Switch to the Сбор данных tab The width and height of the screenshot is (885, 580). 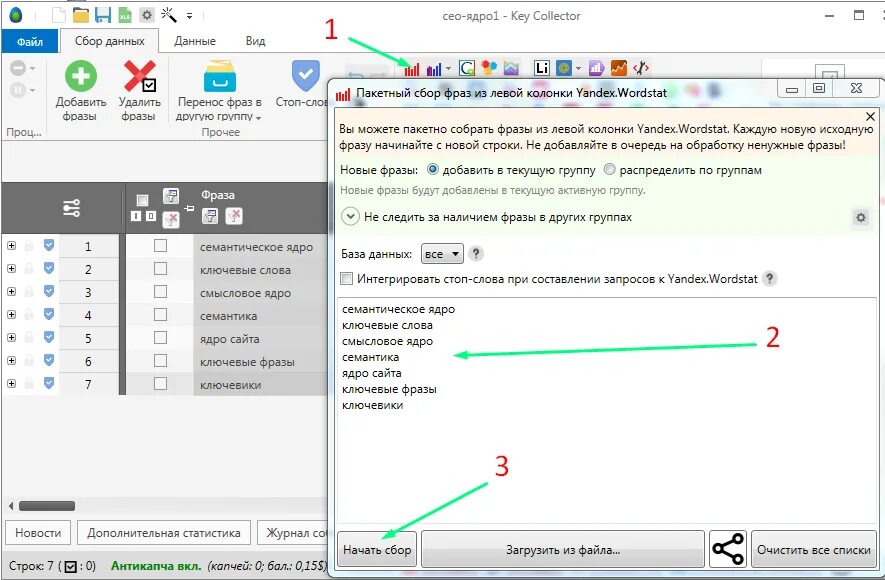[x=109, y=41]
